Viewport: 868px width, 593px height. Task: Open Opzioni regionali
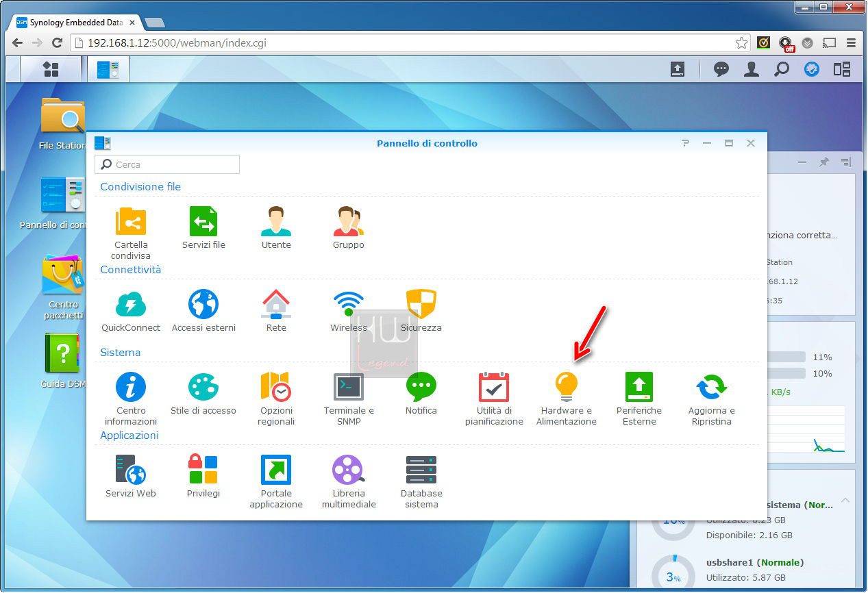coord(276,399)
